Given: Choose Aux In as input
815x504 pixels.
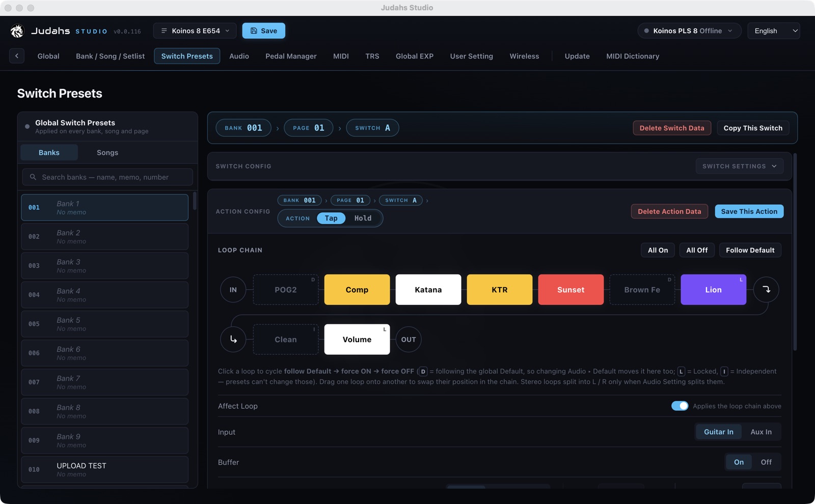Looking at the screenshot, I should pos(761,432).
